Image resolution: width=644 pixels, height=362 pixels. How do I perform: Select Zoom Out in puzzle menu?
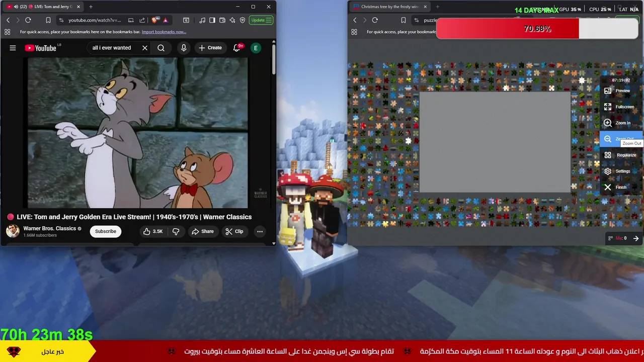tap(622, 139)
